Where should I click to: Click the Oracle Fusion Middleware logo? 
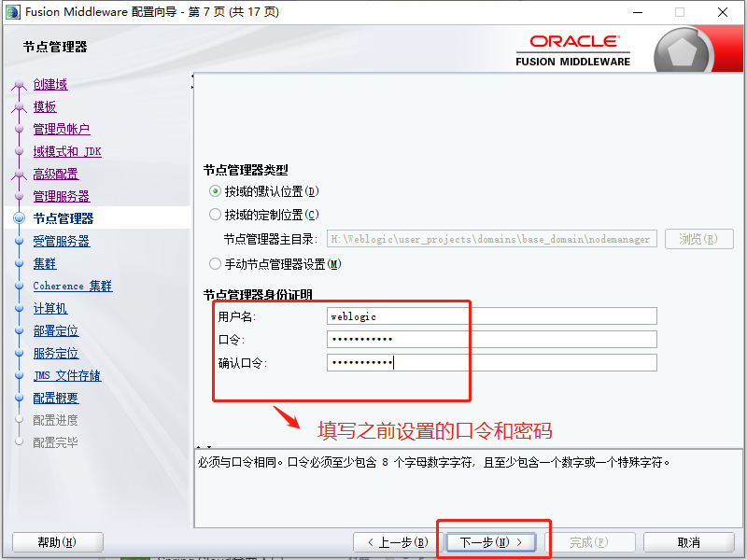(x=573, y=50)
